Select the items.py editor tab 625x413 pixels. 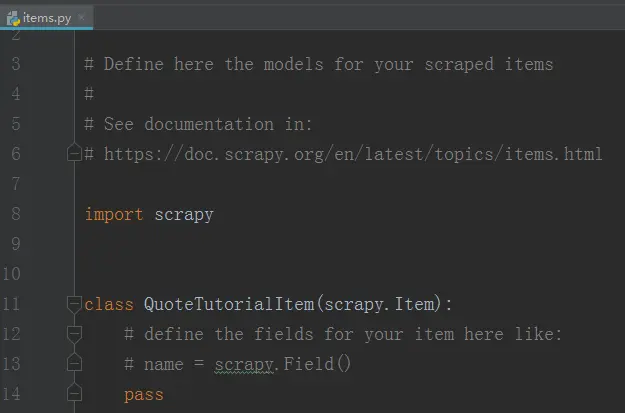[47, 18]
